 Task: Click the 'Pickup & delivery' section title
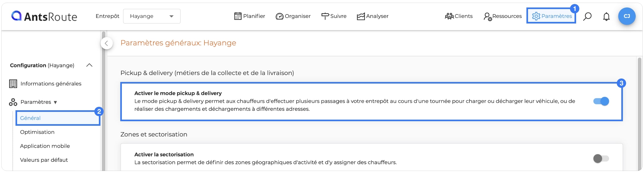click(207, 73)
